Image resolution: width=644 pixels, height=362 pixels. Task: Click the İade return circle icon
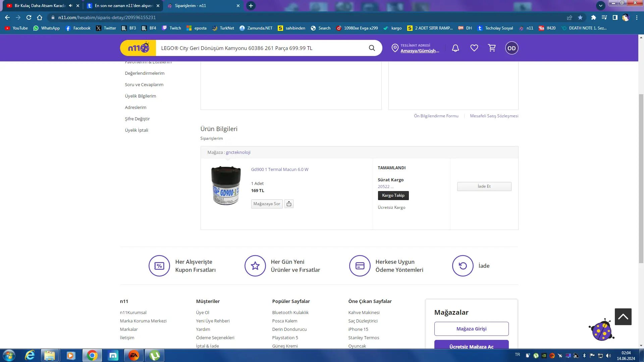tap(463, 266)
